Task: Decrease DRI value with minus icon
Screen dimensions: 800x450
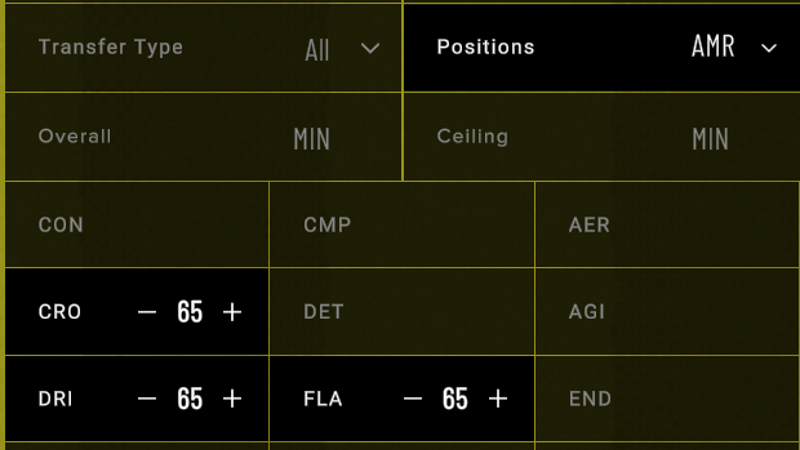Action: click(x=147, y=398)
